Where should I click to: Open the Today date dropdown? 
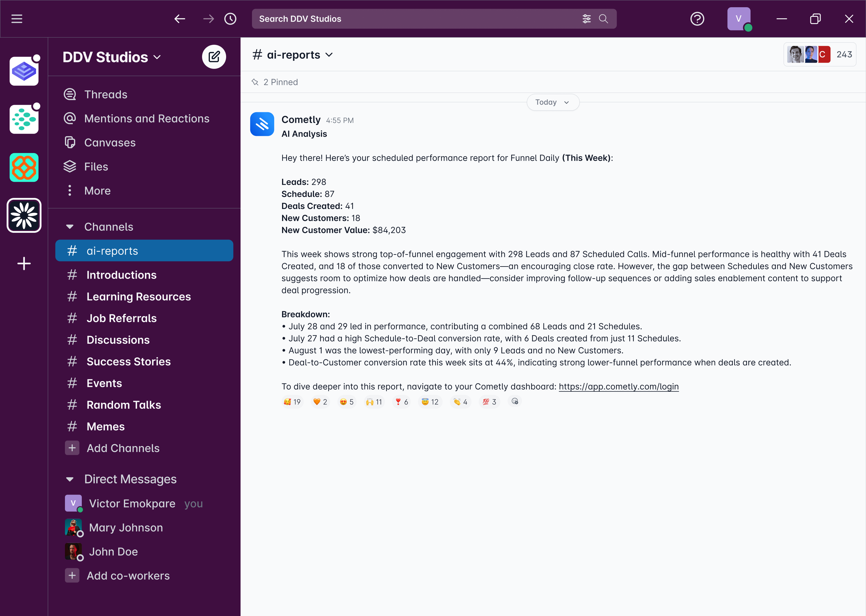(x=553, y=102)
